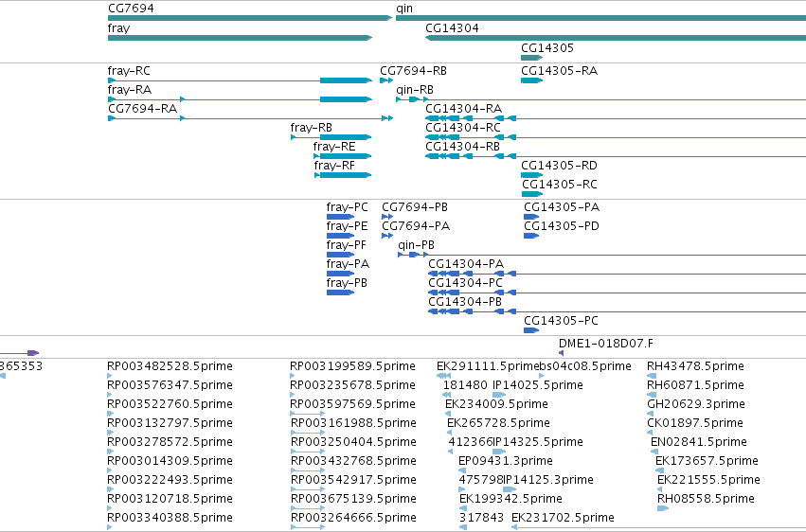Select EST EK265728.5prime
806x532 pixels.
(498, 423)
